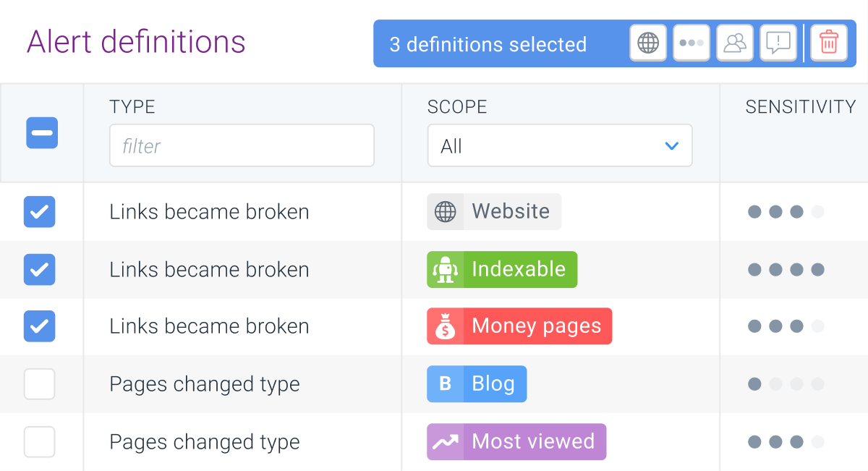The height and width of the screenshot is (471, 868).
Task: Click the globe scope icon in selection bar
Action: 648,43
